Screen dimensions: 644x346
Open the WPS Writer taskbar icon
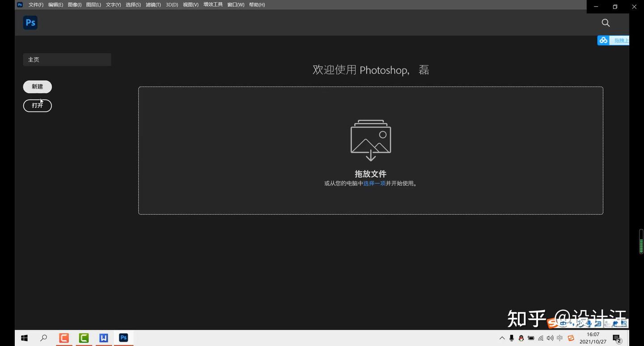click(104, 338)
